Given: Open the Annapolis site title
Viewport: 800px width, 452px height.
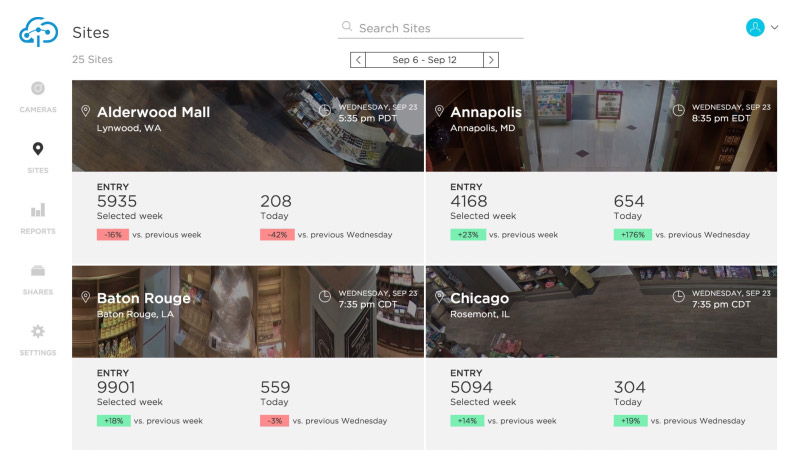Looking at the screenshot, I should coord(486,112).
